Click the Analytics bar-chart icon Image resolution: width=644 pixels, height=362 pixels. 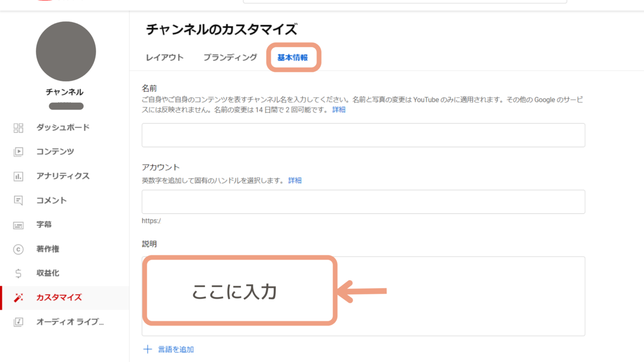(x=18, y=176)
